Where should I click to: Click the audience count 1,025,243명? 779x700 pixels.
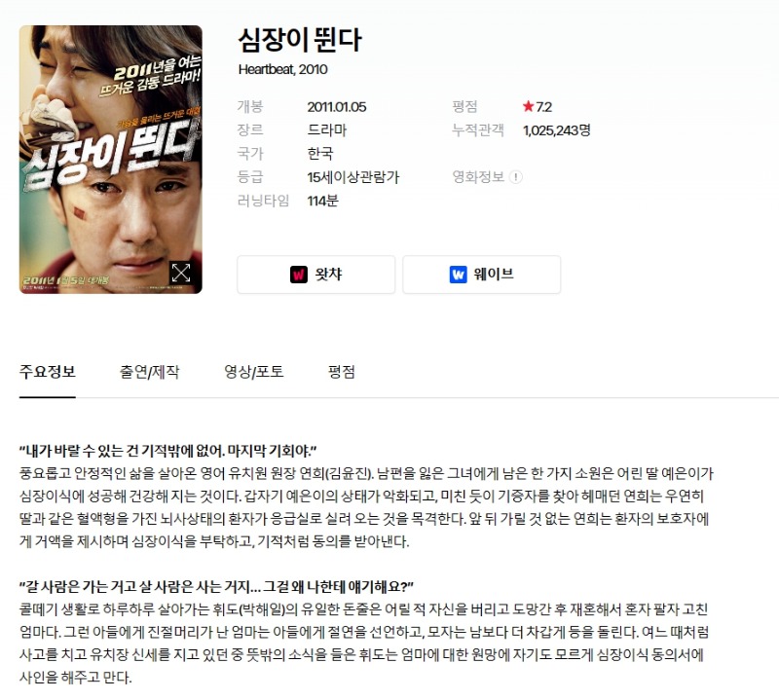click(556, 130)
